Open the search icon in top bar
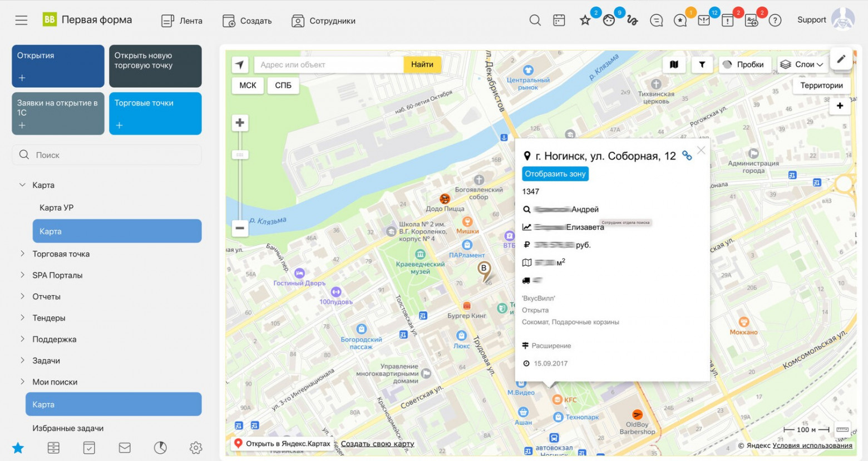The image size is (868, 461). tap(535, 20)
